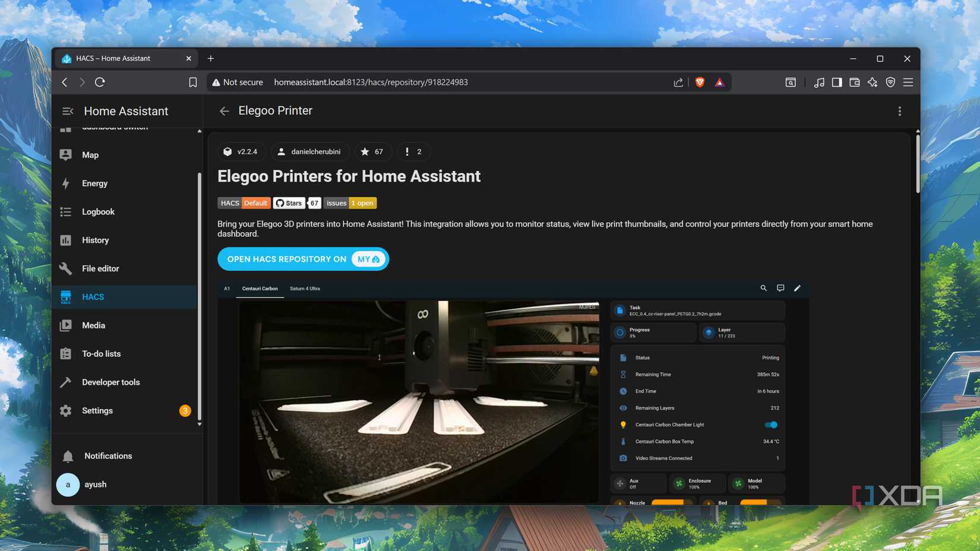Screen dimensions: 980x551
Task: Click the page search toolbar icon
Action: [x=791, y=83]
